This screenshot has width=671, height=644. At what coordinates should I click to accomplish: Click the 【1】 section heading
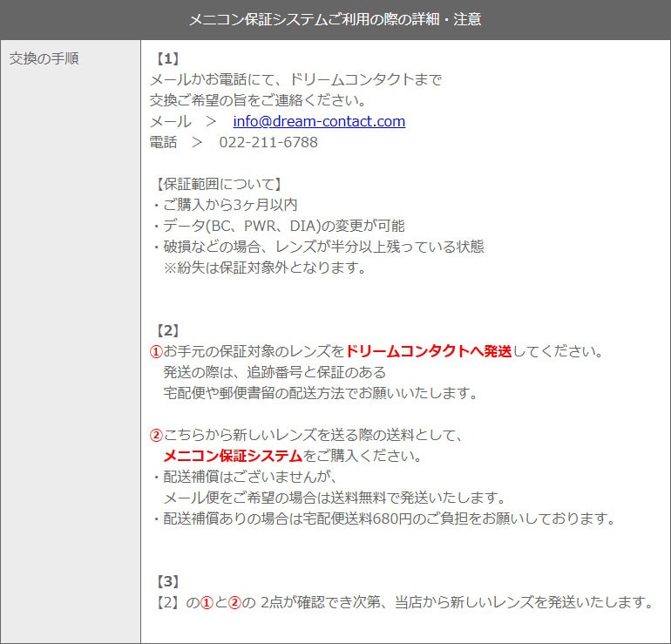[166, 59]
